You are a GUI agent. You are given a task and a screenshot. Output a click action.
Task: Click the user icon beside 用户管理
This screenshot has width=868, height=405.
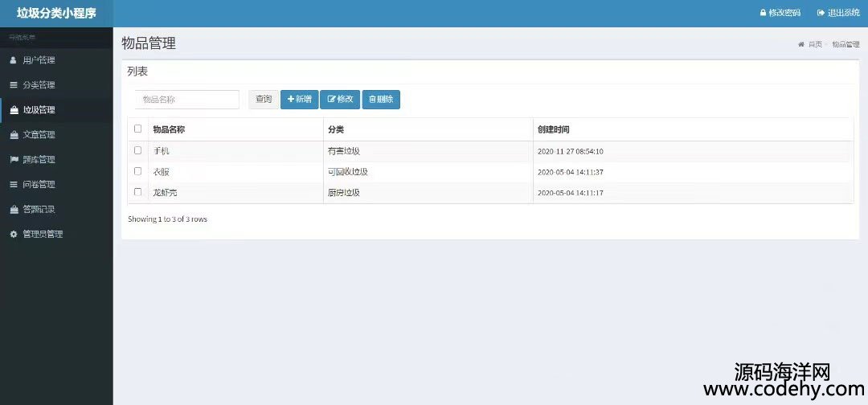tap(14, 60)
